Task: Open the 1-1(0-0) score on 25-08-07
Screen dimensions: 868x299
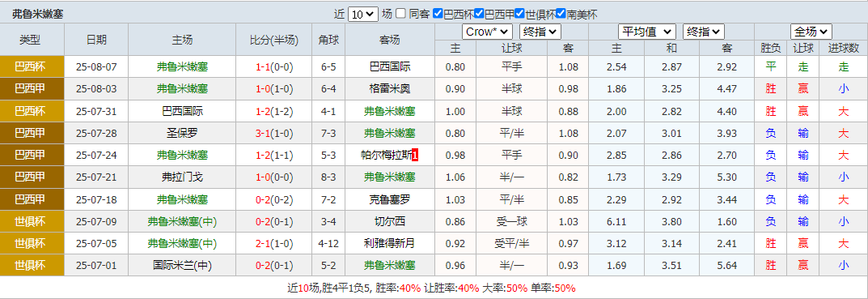Action: (x=274, y=67)
